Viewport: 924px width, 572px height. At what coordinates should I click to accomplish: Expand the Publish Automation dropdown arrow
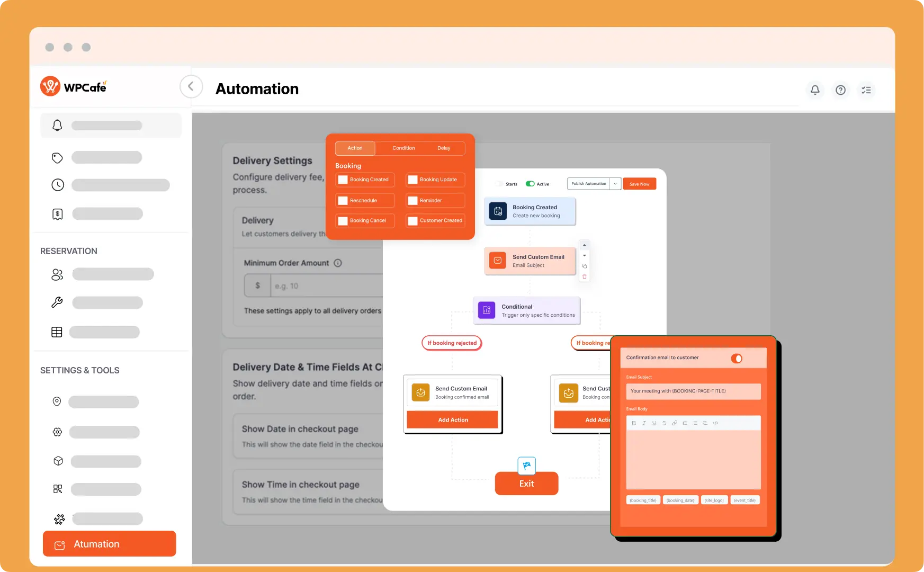[x=615, y=184]
